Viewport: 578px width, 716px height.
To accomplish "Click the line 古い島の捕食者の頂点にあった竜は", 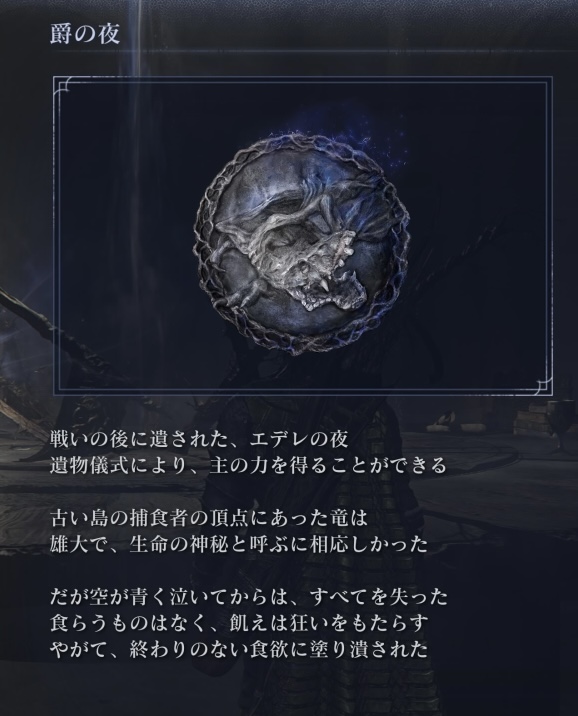I will tap(209, 518).
